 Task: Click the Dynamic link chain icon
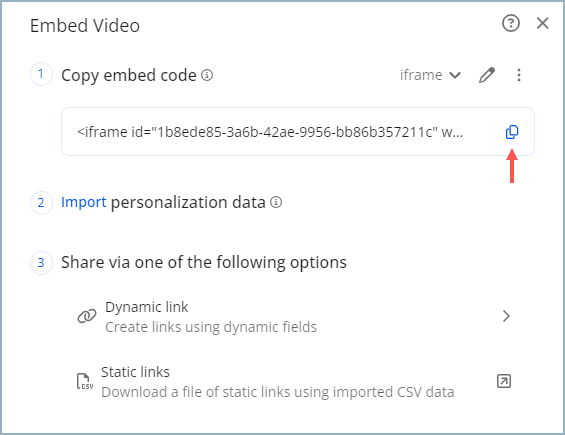click(87, 316)
